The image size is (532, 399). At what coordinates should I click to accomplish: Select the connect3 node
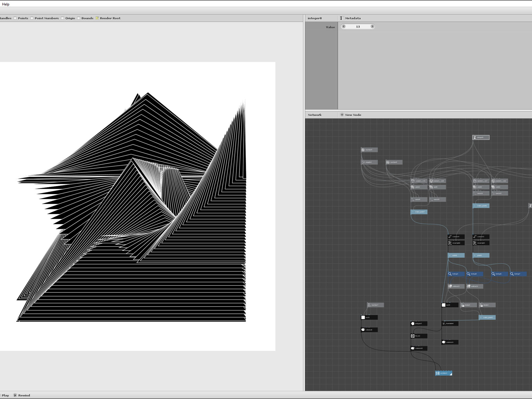point(481,237)
